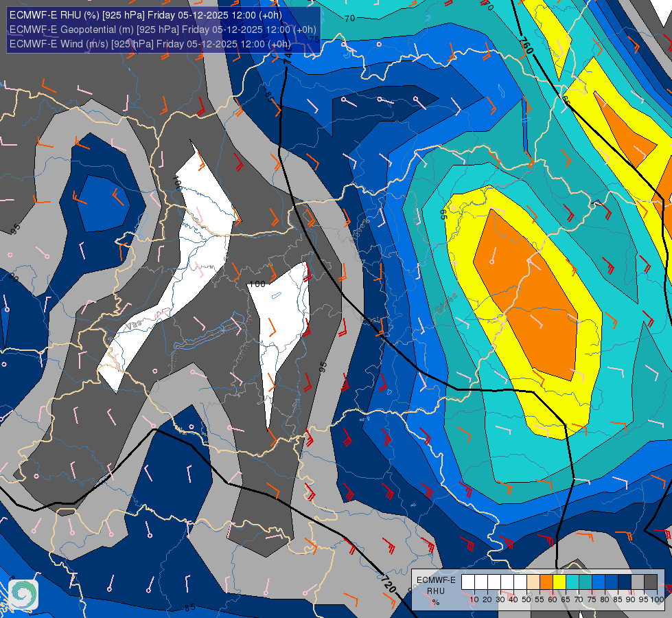The width and height of the screenshot is (672, 618).
Task: Pick the white 40–50% legend swatch
Action: tap(520, 582)
